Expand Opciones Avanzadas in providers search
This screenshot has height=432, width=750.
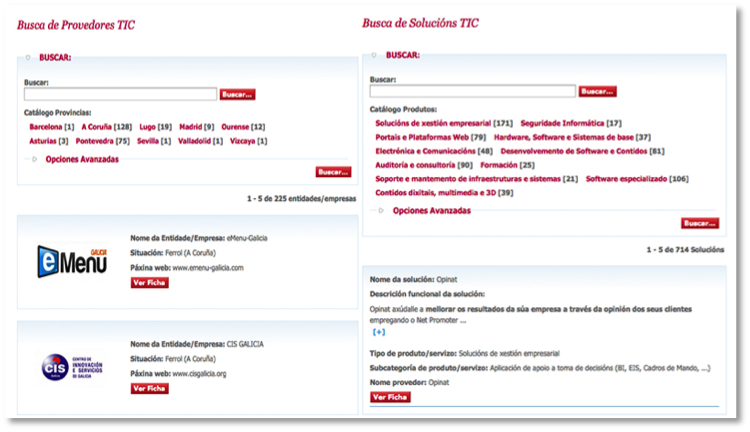coord(76,159)
